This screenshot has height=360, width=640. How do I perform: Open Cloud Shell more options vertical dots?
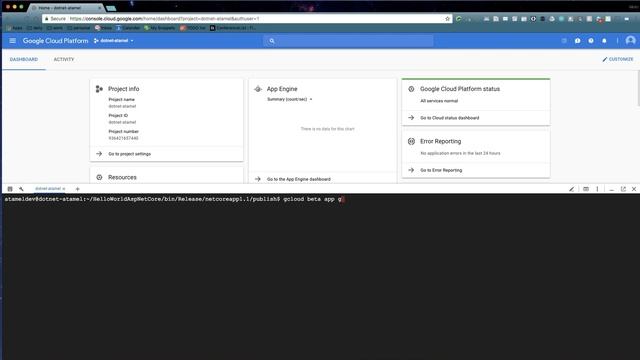coord(597,189)
